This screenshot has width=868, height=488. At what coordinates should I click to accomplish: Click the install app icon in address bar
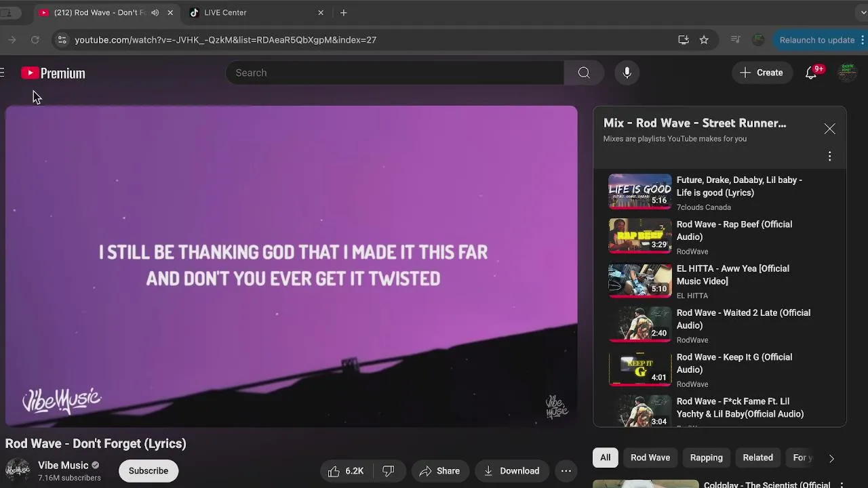(684, 40)
